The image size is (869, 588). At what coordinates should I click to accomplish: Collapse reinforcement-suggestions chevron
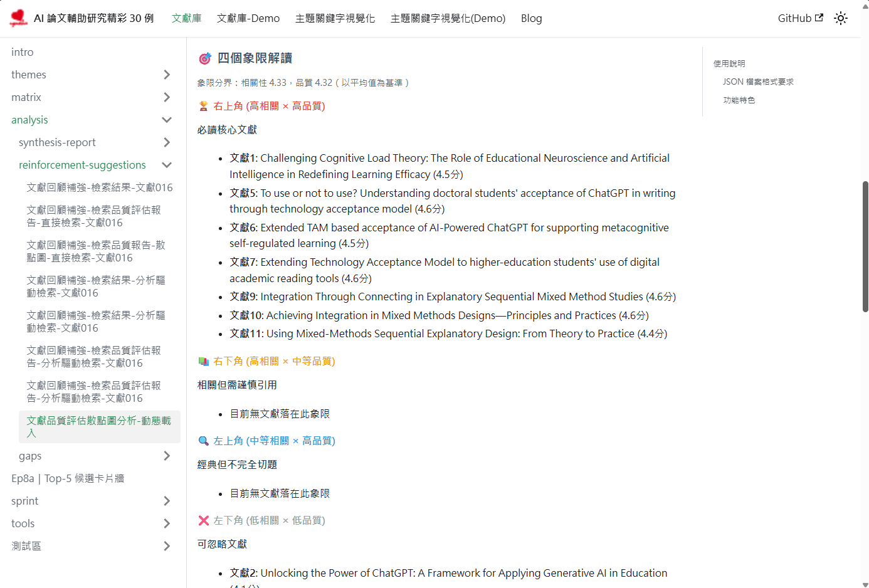click(x=167, y=165)
